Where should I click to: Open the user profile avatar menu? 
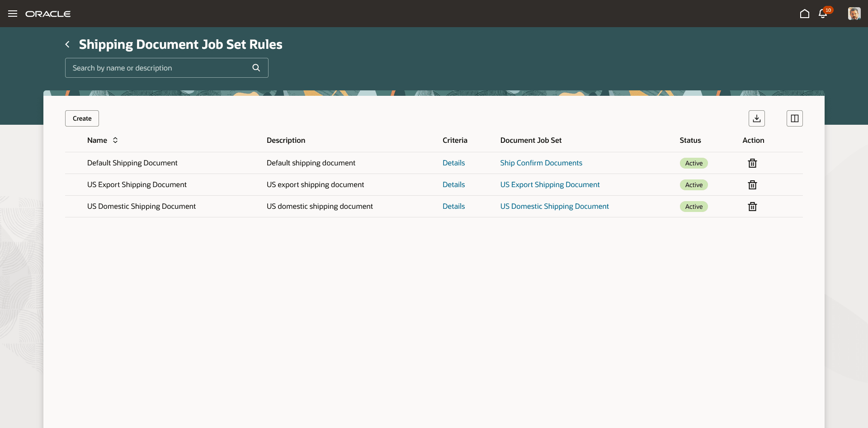click(x=854, y=14)
